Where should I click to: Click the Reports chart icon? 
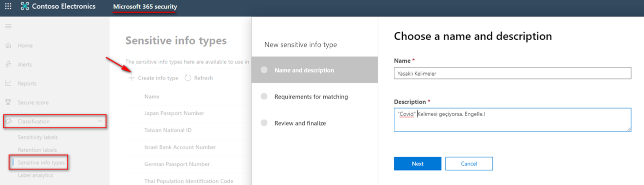(8, 83)
